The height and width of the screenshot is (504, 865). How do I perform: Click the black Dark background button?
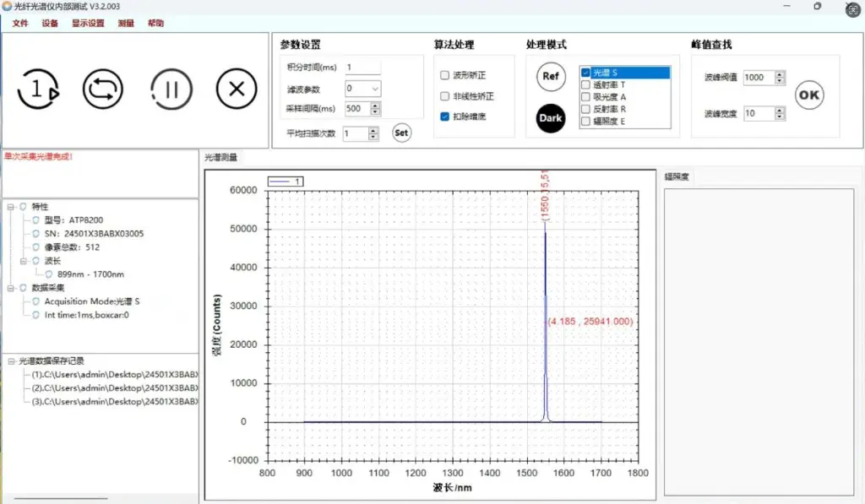point(551,118)
